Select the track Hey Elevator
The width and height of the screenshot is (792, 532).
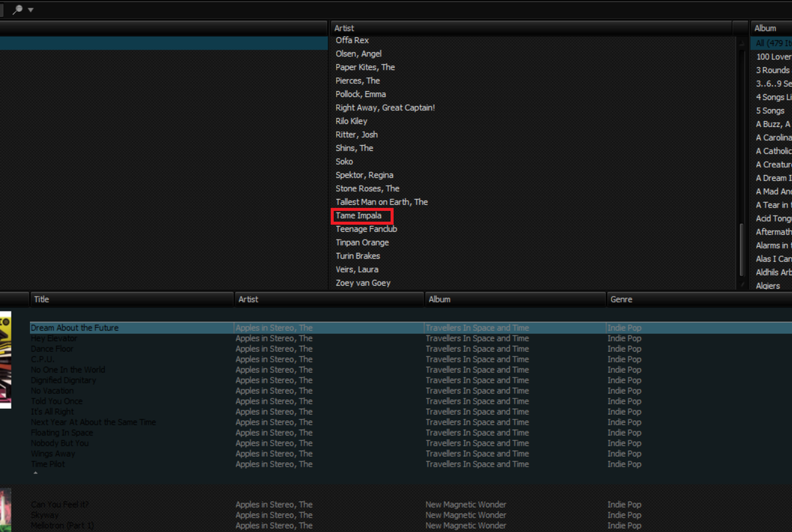[x=54, y=338]
